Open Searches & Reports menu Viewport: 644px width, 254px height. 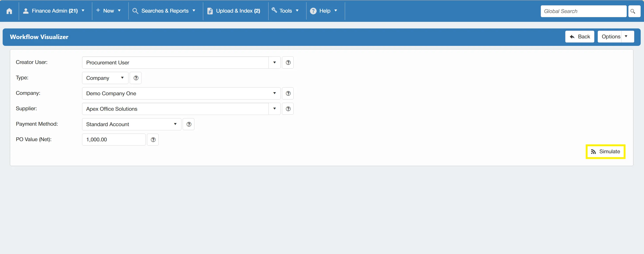[164, 11]
